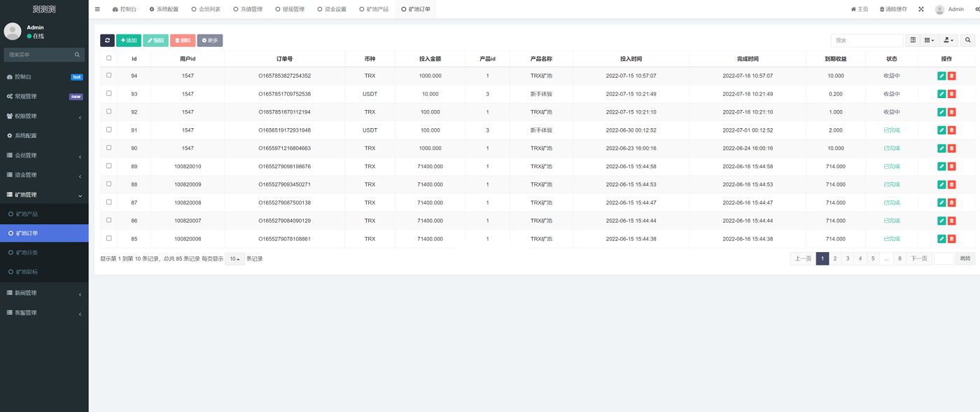Open the columns grid dropdown

pyautogui.click(x=929, y=41)
